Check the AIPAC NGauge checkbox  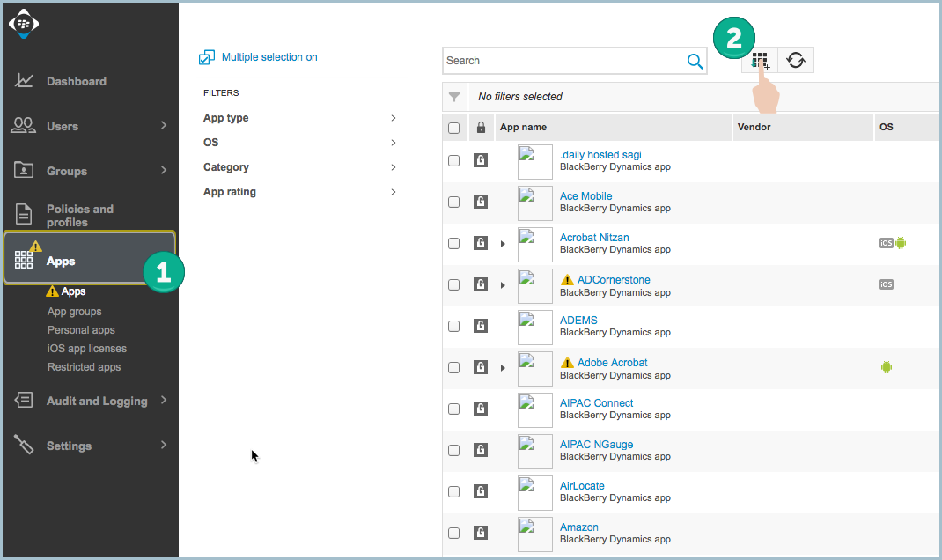pyautogui.click(x=453, y=451)
